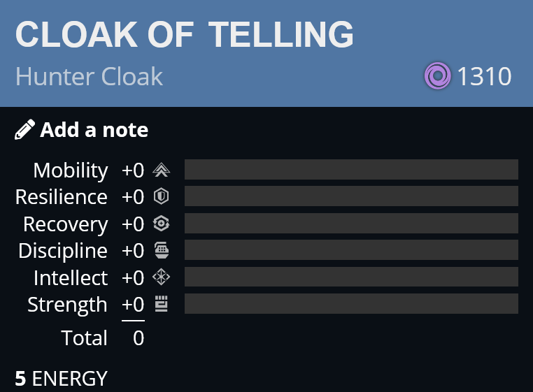Viewport: 533px width, 392px height.
Task: Click the Resilience shield icon
Action: (161, 196)
